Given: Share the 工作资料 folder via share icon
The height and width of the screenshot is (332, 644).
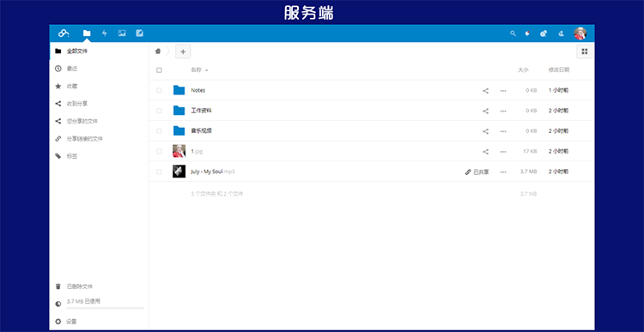Looking at the screenshot, I should point(485,111).
